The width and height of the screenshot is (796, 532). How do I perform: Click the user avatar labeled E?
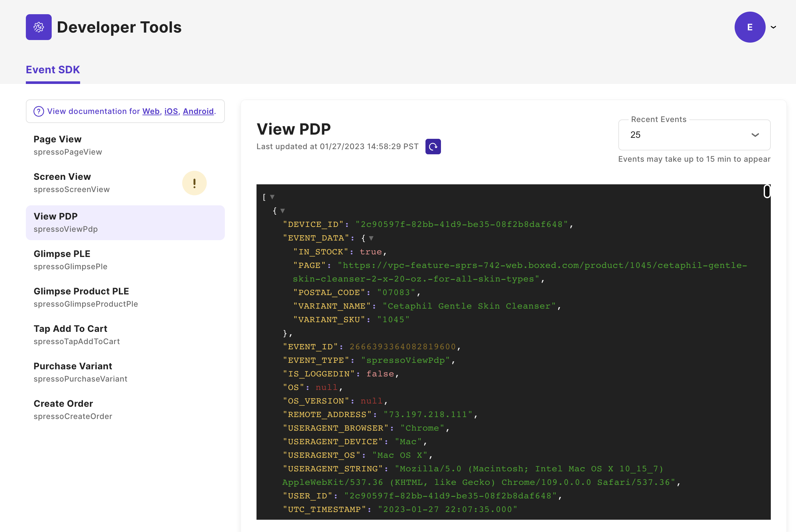click(x=749, y=27)
